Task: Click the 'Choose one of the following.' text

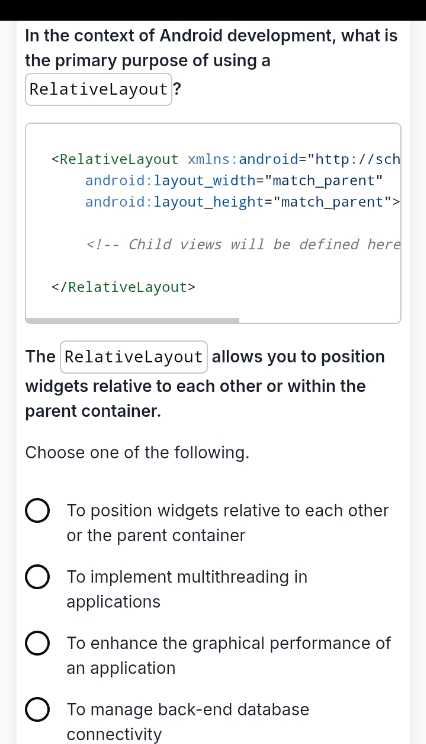Action: point(137,453)
